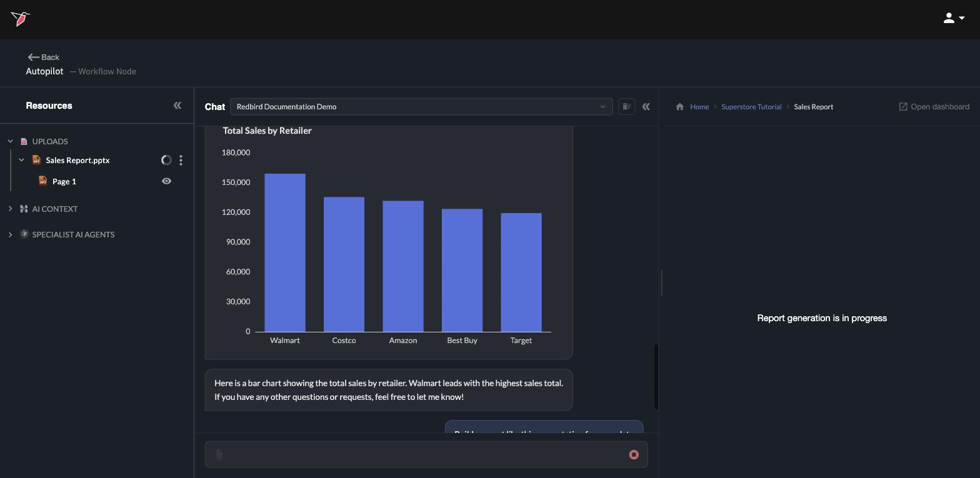Click the SPECIALIST AI AGENTS icon

(24, 234)
